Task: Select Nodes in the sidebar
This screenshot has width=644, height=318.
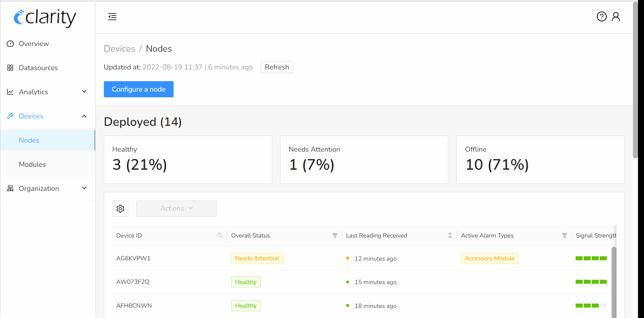Action: (29, 140)
